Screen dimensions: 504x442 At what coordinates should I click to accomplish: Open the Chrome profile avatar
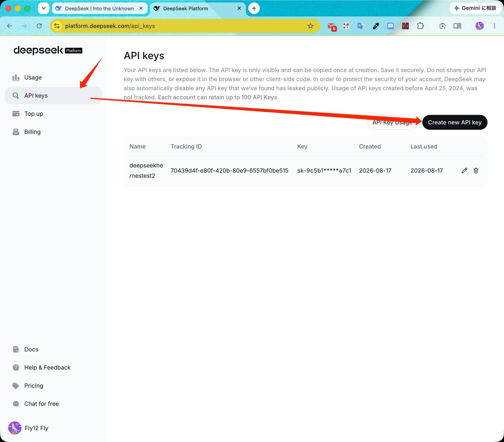(x=480, y=26)
